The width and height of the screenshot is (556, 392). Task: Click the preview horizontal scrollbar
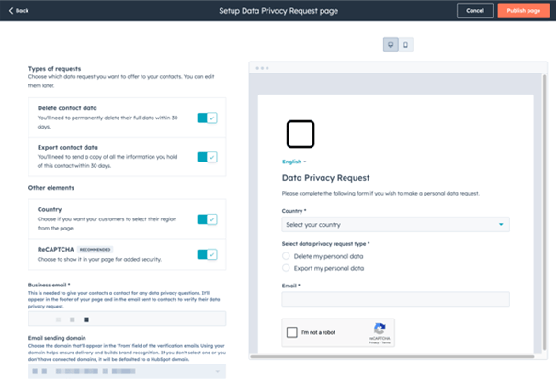click(392, 356)
